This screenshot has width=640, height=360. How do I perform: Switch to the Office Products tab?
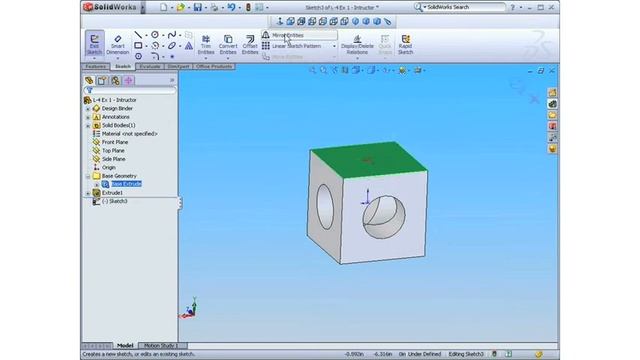click(214, 66)
